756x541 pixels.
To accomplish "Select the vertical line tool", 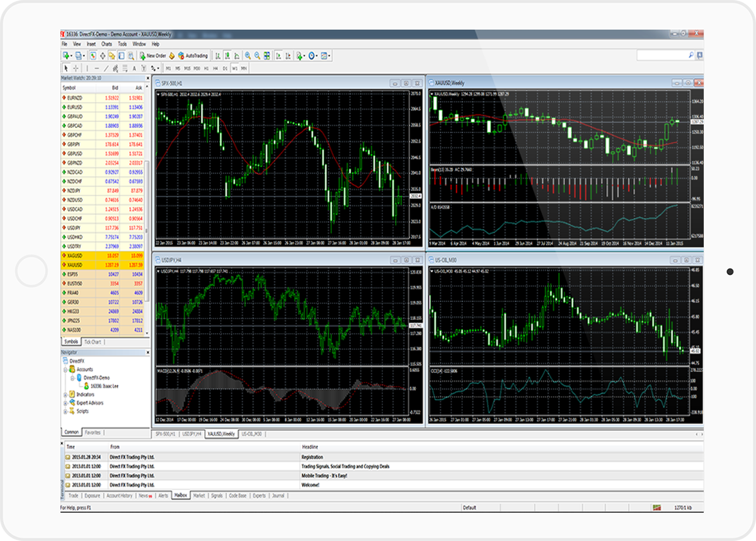I will 88,68.
